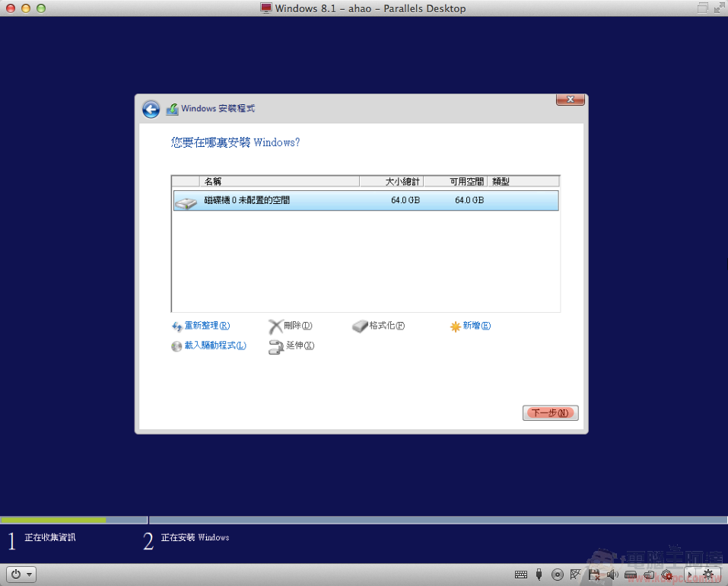Click the CD/DVD drive icon in status bar
Image resolution: width=728 pixels, height=586 pixels.
pyautogui.click(x=557, y=575)
